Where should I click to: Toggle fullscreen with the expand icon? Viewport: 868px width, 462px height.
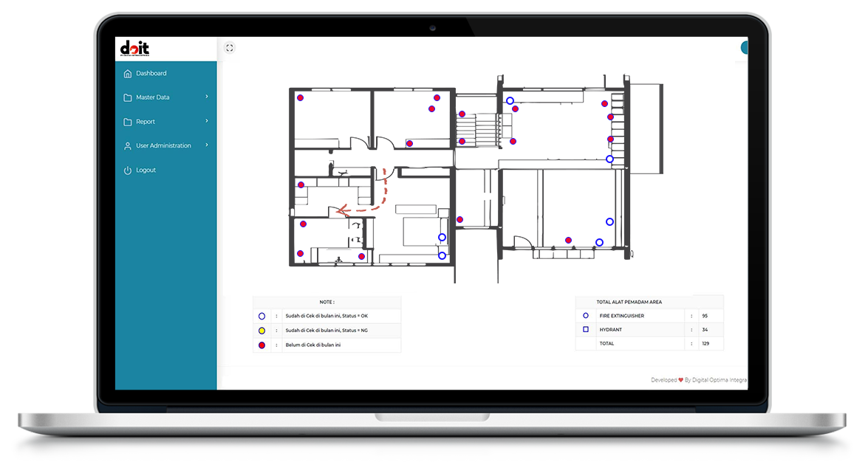(230, 48)
